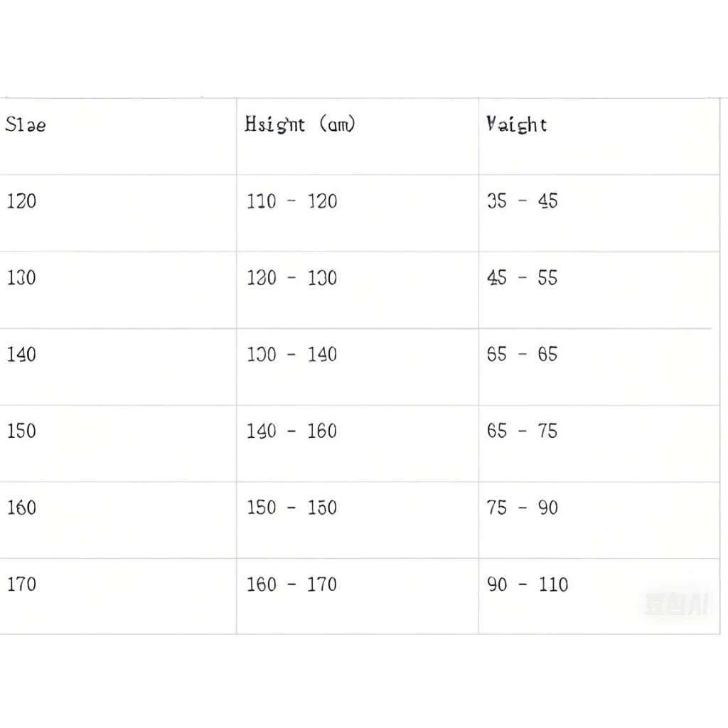This screenshot has height=728, width=728.
Task: Select the size 140 cell
Action: point(118,367)
